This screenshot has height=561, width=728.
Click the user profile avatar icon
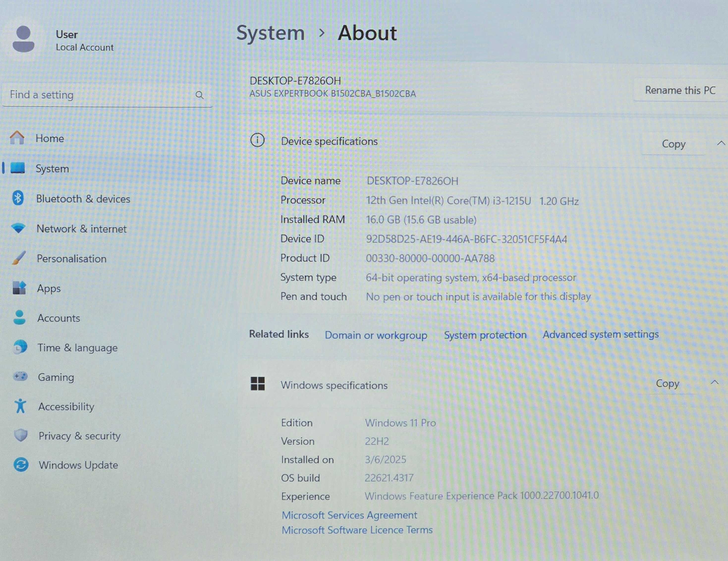click(x=23, y=39)
